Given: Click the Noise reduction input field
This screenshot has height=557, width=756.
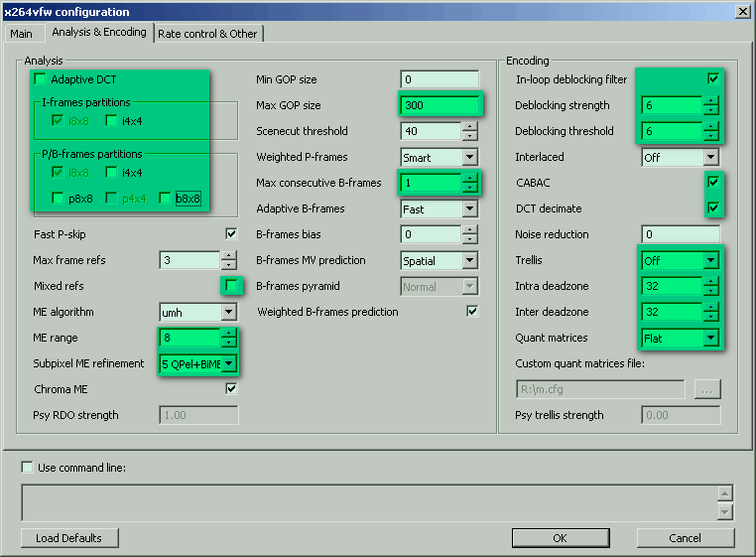Looking at the screenshot, I should [681, 234].
